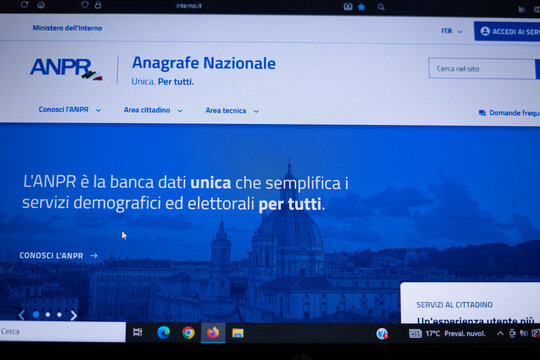Click the arrow next to CONOSCI L'ANPR
Screen dimensions: 540x360
coord(94,256)
